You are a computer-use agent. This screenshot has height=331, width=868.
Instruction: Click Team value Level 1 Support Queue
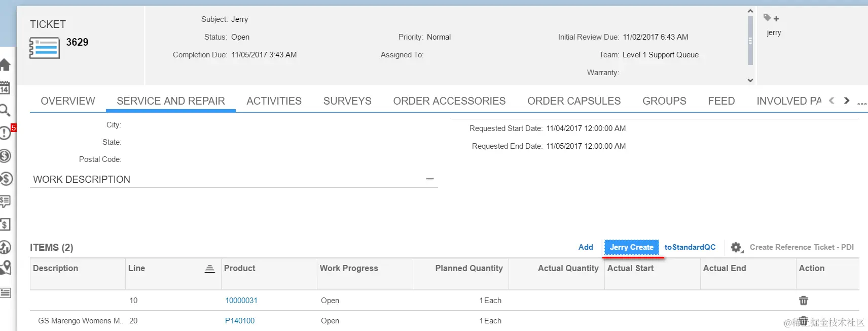pyautogui.click(x=661, y=55)
